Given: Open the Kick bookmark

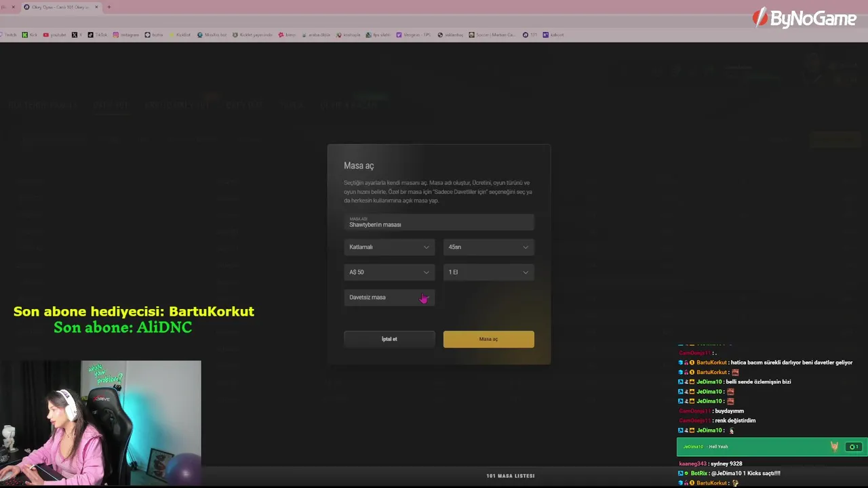Looking at the screenshot, I should click(29, 35).
